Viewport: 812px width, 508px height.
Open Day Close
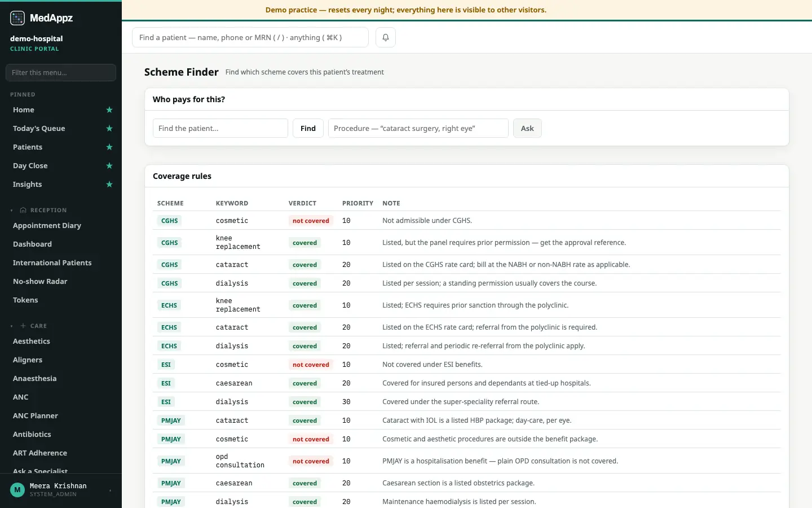point(30,166)
